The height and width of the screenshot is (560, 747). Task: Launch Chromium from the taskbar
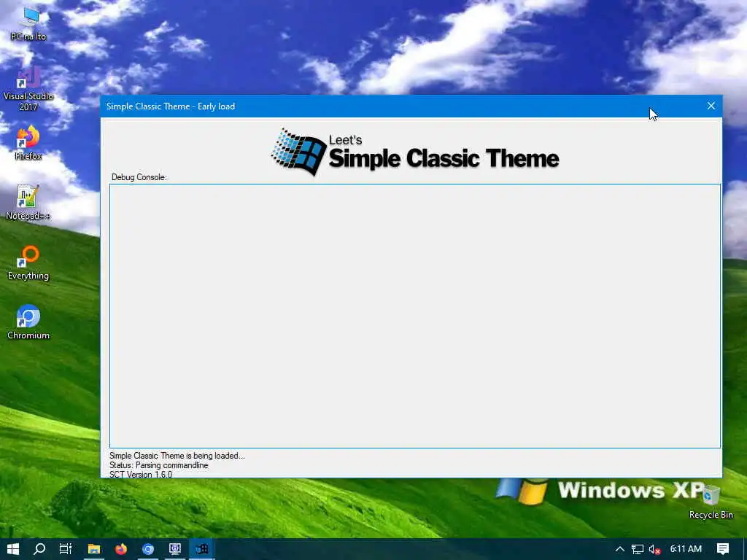pyautogui.click(x=148, y=549)
